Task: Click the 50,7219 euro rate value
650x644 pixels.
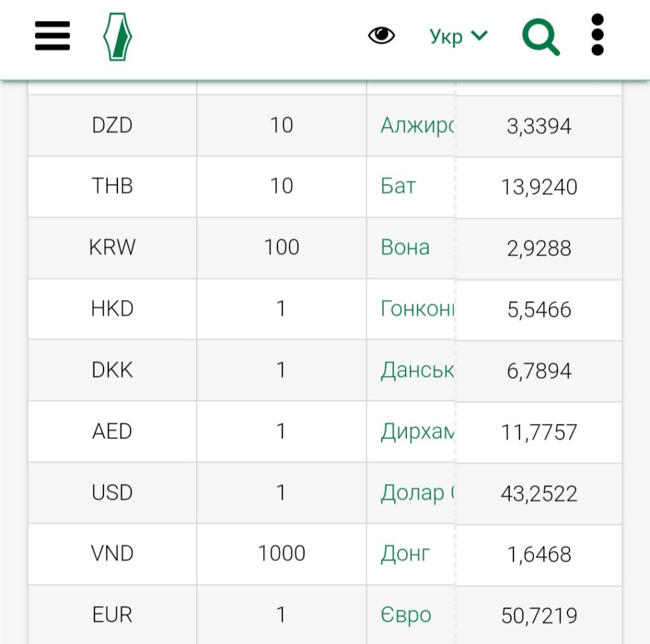Action: pyautogui.click(x=539, y=615)
